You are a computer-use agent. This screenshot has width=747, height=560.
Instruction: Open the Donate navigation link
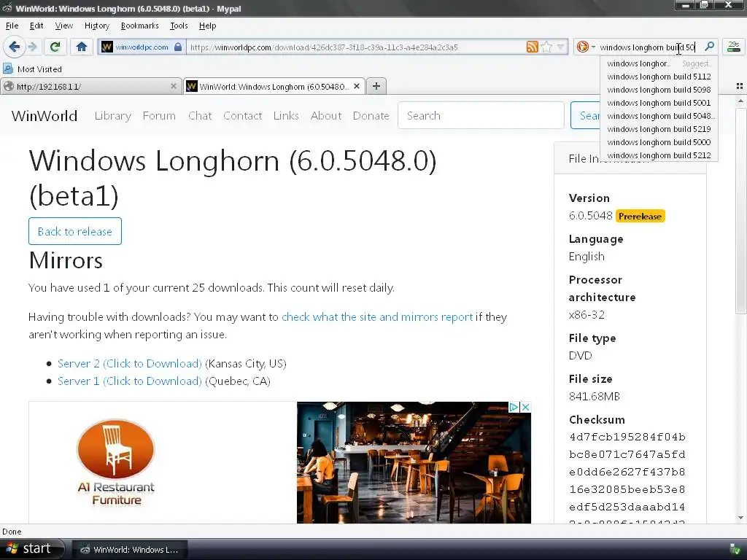[x=371, y=116]
